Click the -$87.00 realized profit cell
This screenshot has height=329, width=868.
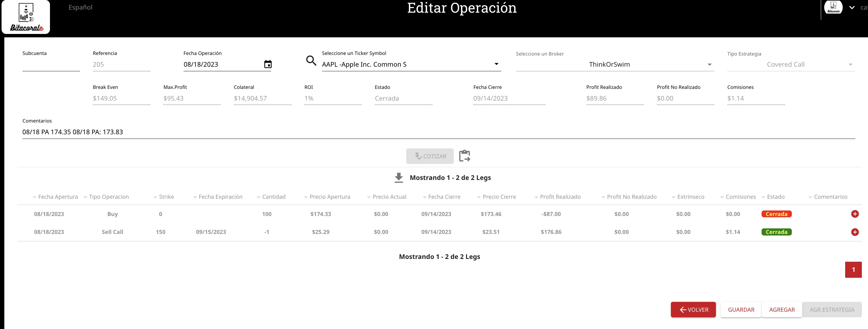[x=551, y=214]
